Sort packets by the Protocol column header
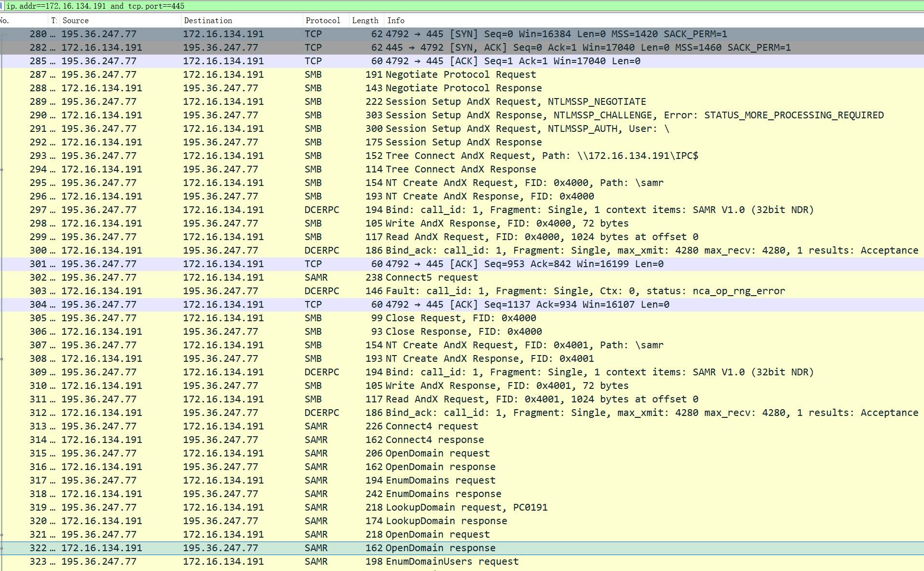The image size is (924, 571). click(325, 20)
